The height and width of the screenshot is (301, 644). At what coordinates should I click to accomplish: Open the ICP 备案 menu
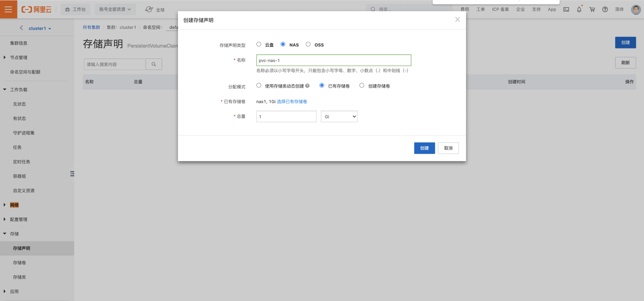(500, 9)
